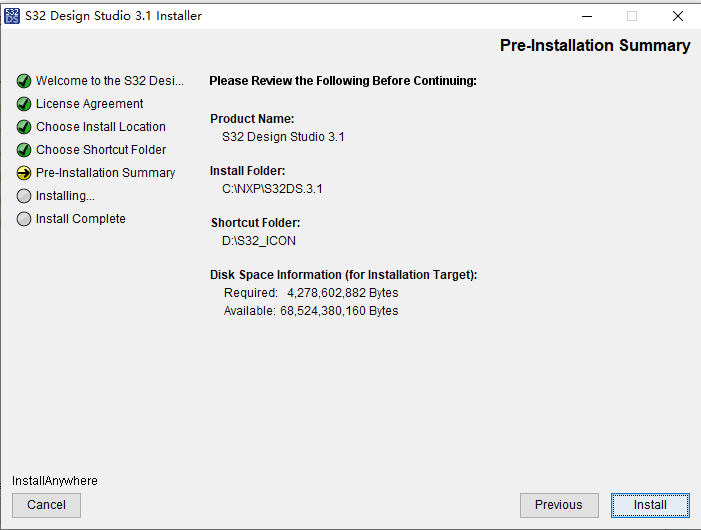Select the 'License Agreement' step label
This screenshot has width=701, height=530.
[x=89, y=104]
